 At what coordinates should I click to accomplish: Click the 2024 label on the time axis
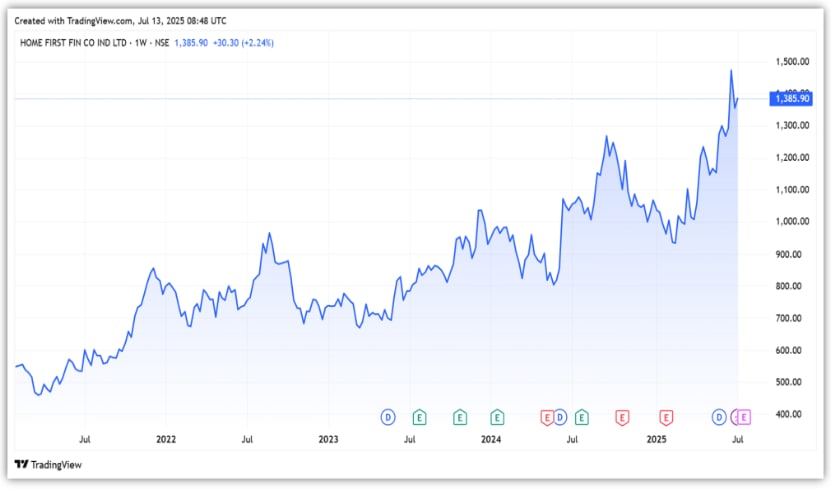coord(491,439)
